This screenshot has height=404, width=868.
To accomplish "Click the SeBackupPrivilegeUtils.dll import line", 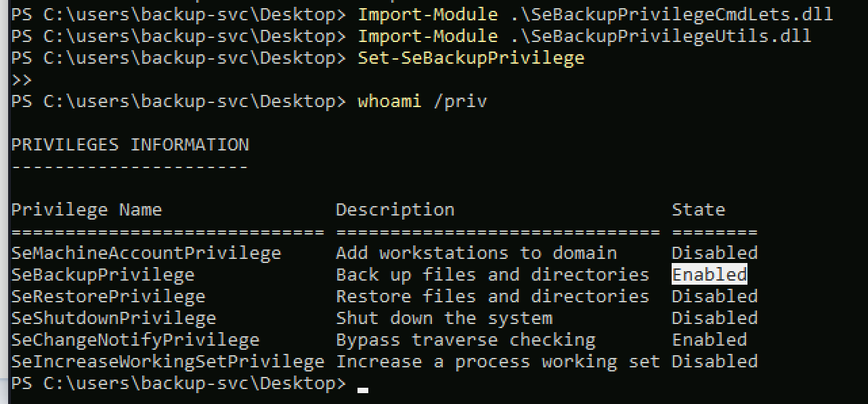I will 585,36.
